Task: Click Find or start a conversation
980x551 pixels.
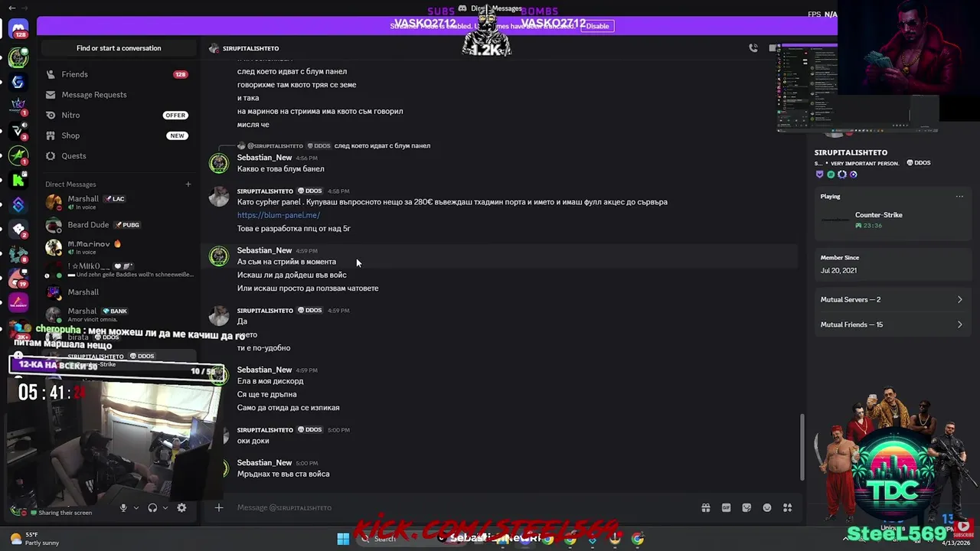Action: pyautogui.click(x=119, y=48)
